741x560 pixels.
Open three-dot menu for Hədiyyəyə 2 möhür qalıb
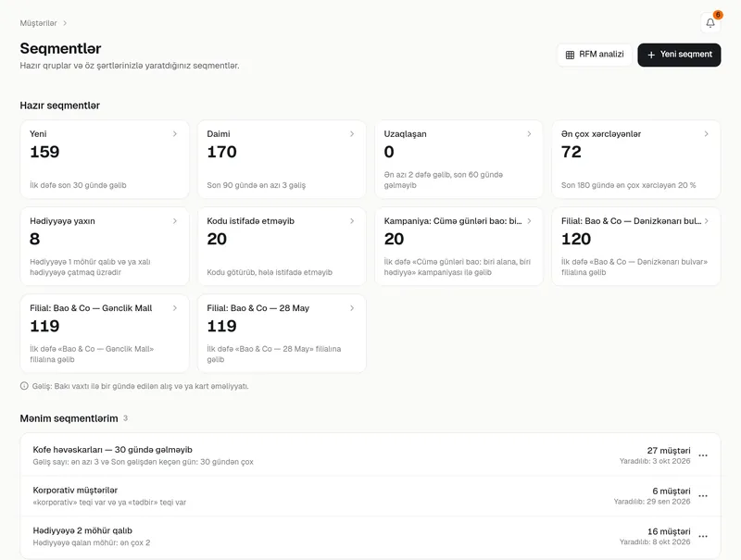[703, 536]
